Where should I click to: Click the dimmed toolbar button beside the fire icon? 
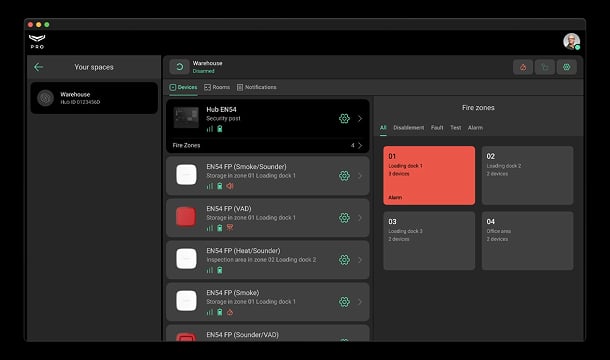tap(545, 67)
